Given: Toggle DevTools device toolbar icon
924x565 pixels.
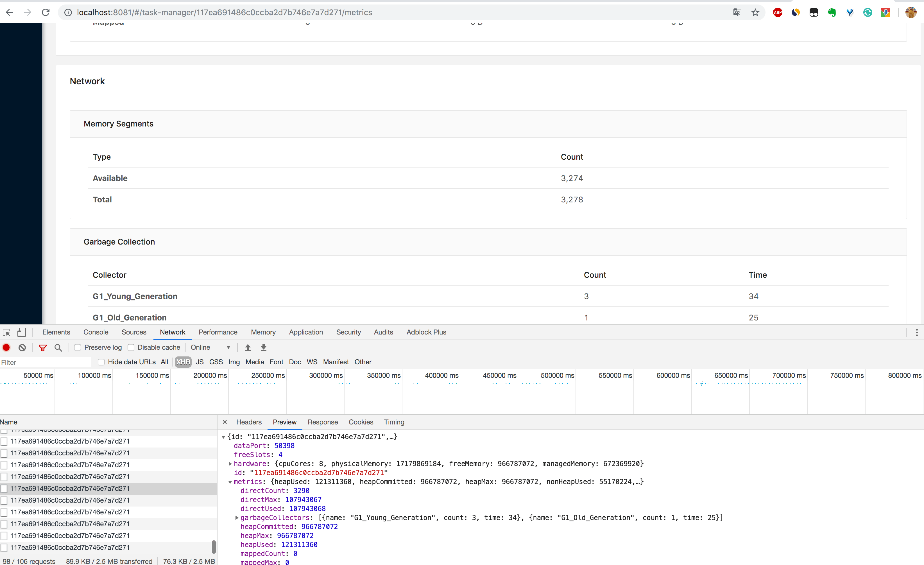Looking at the screenshot, I should pyautogui.click(x=21, y=333).
